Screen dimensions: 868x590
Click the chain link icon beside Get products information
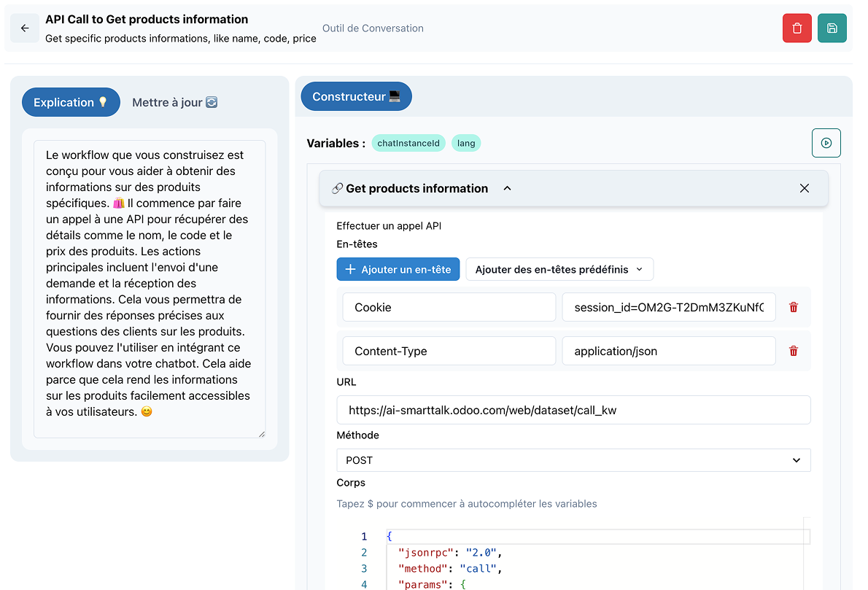click(336, 187)
